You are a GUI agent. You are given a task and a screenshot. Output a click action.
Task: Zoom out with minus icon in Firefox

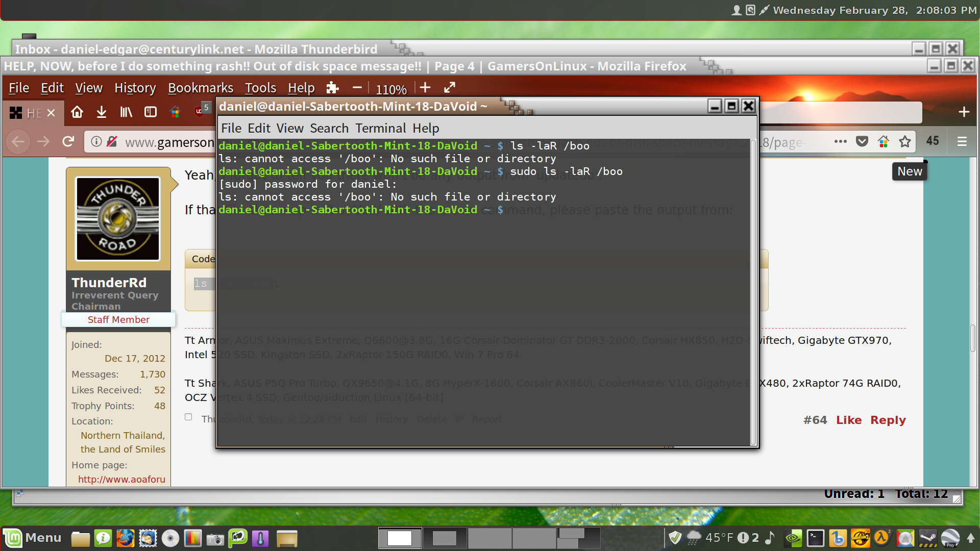[x=357, y=88]
